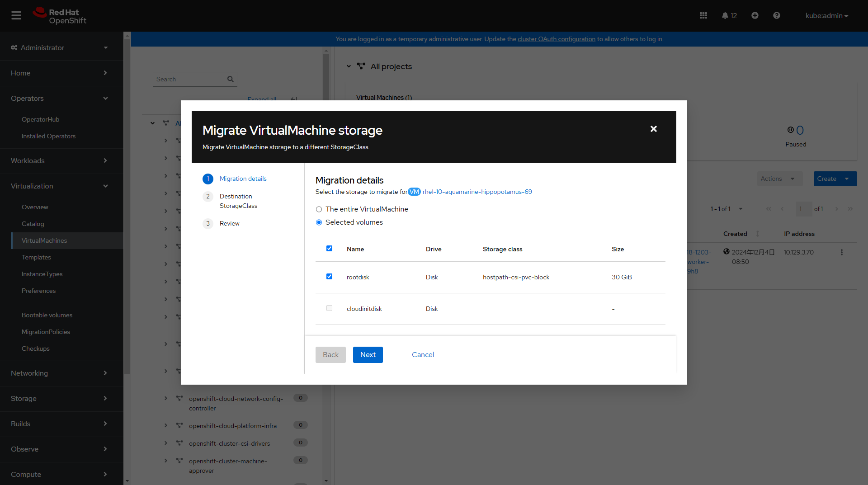This screenshot has width=868, height=485.
Task: Collapse the Operators navigation section
Action: [x=61, y=98]
